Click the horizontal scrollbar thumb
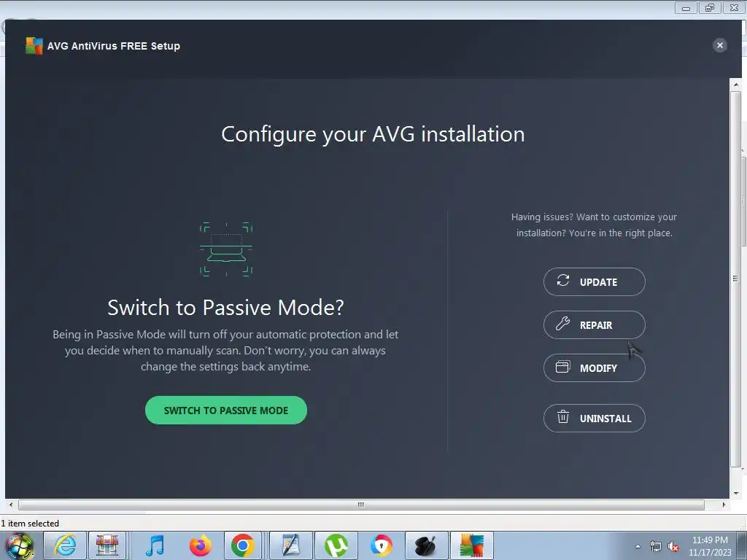 coord(360,505)
